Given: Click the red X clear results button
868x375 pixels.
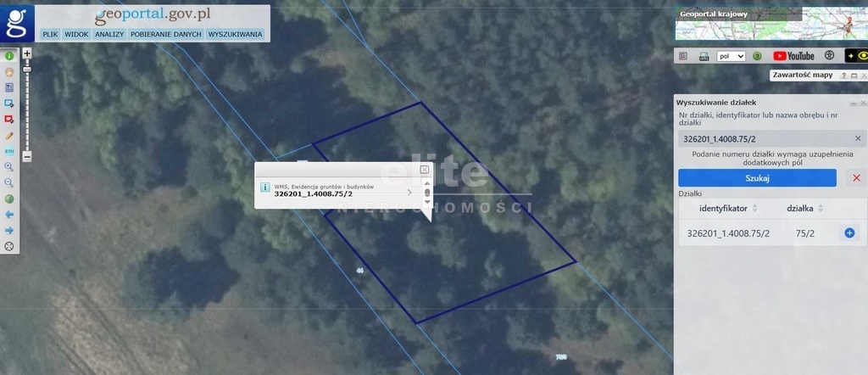Looking at the screenshot, I should point(856,178).
